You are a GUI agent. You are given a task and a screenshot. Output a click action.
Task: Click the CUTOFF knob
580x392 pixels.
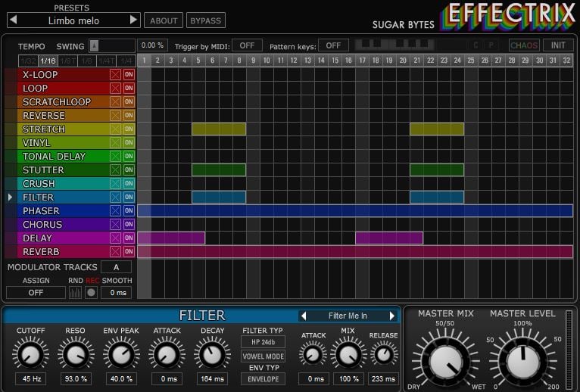pos(30,355)
